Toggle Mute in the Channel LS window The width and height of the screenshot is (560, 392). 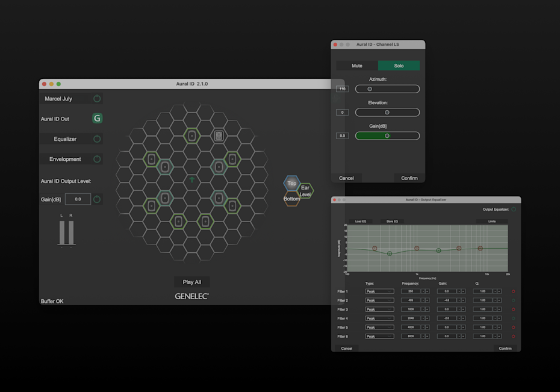point(357,66)
